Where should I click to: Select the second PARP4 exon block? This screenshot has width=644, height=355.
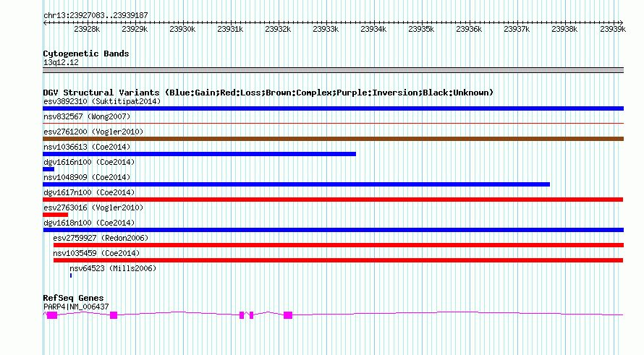point(114,315)
